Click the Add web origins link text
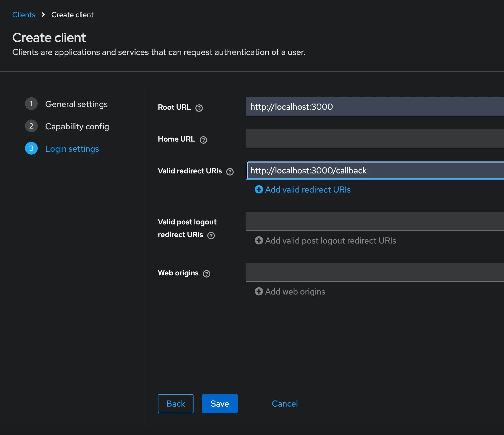The width and height of the screenshot is (504, 435). [x=295, y=291]
